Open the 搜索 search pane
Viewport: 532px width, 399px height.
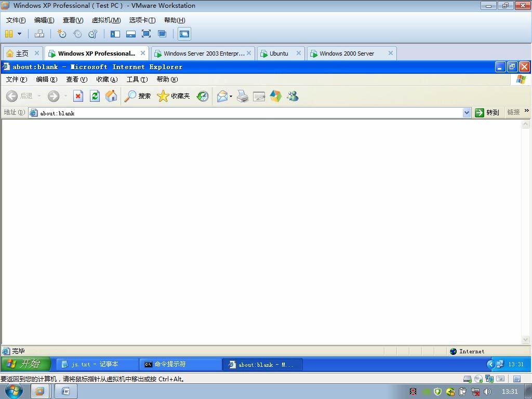click(137, 96)
